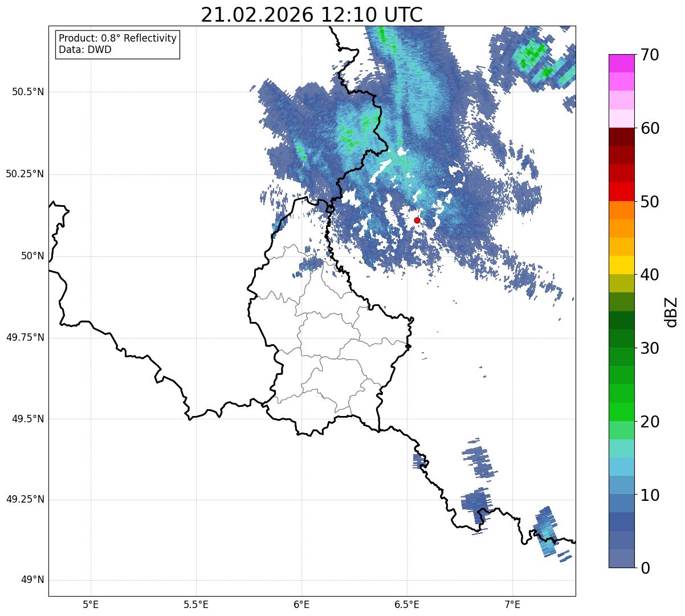Viewport: 685px width, 616px height.
Task: Pick the palest pink swatch just above 60
Action: 622,119
